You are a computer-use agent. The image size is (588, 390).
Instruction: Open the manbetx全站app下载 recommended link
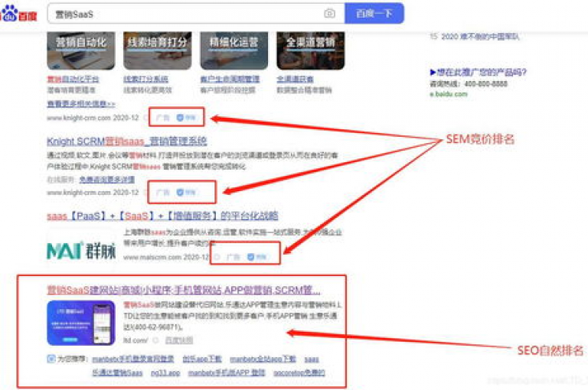263,359
